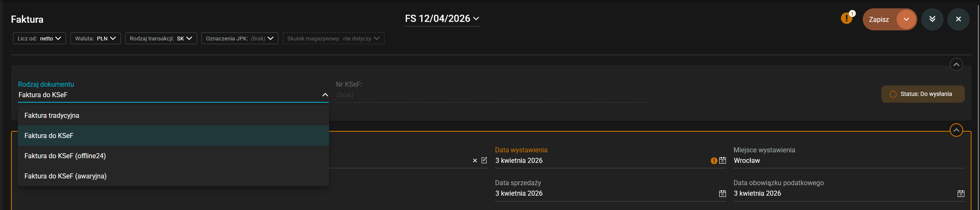This screenshot has width=980, height=210.
Task: Open calendar for Data sprzedaży
Action: tap(723, 193)
